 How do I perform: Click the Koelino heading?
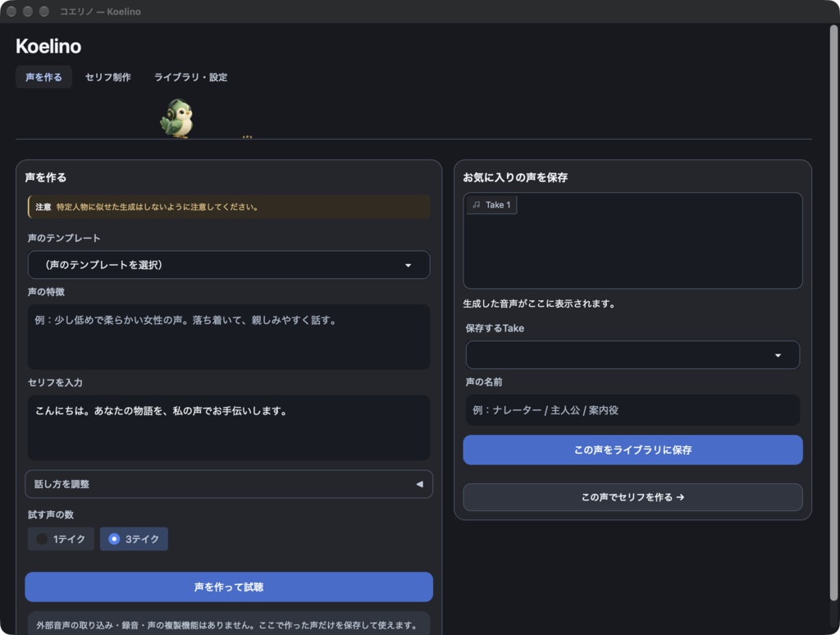pos(48,46)
